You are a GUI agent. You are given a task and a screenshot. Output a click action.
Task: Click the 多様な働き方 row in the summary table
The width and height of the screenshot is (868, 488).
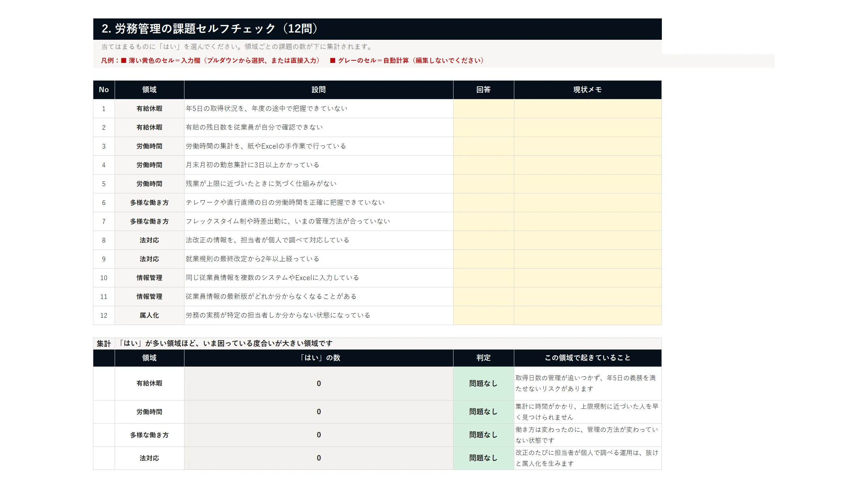tap(377, 435)
